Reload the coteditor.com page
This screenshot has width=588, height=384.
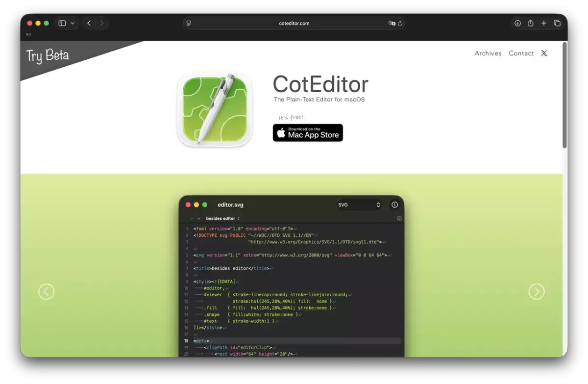pos(400,23)
